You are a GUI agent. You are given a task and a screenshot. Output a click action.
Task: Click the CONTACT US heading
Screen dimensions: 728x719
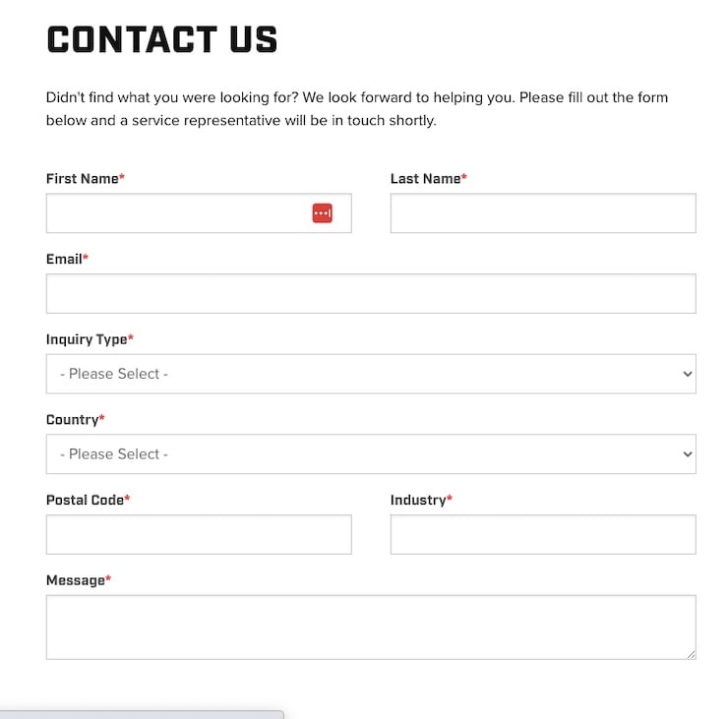pyautogui.click(x=162, y=40)
